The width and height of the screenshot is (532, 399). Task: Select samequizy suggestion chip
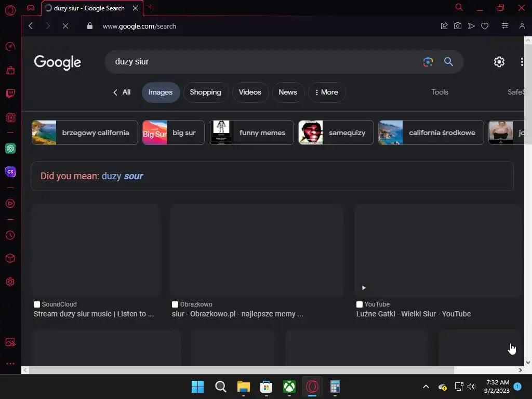[336, 132]
